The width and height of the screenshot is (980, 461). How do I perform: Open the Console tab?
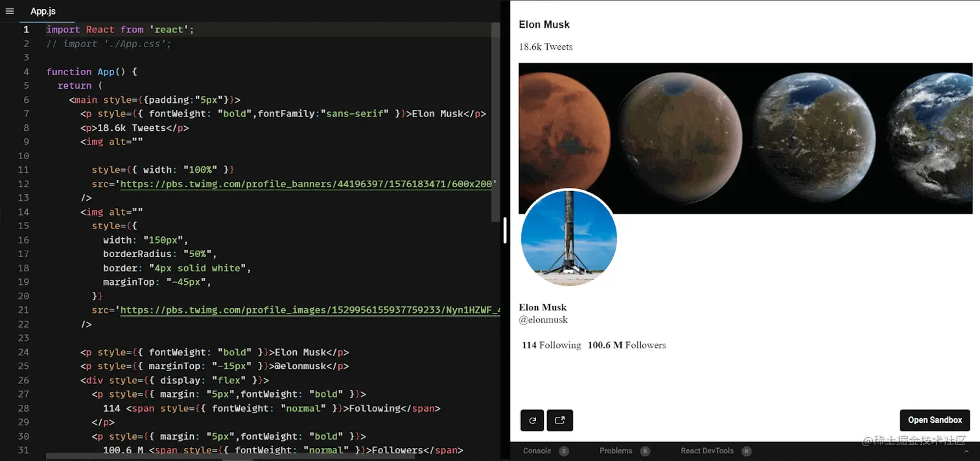[537, 451]
